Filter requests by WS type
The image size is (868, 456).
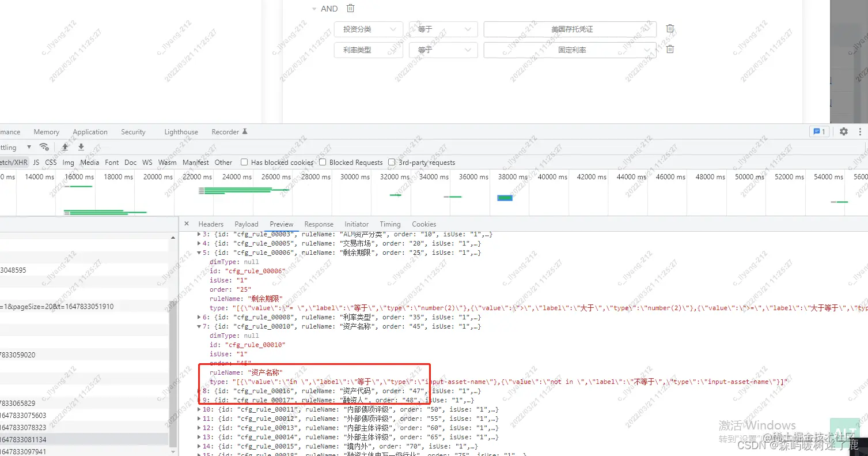(x=147, y=163)
